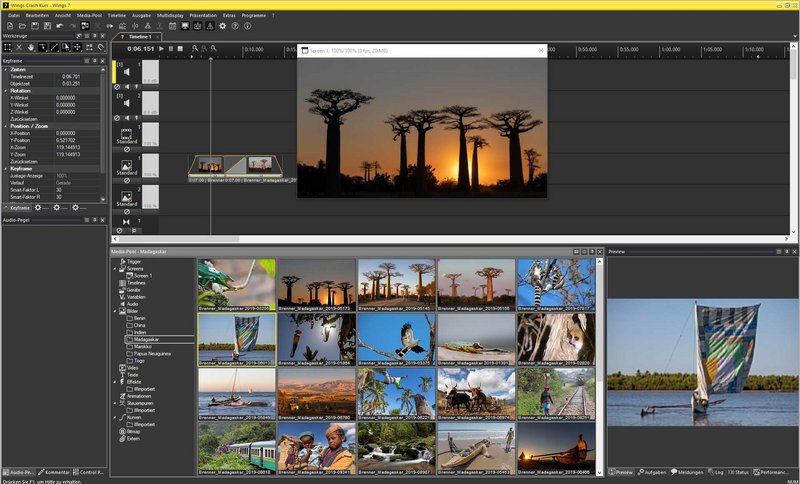Collapse the Rotation section in Keyframe panel

[x=6, y=90]
